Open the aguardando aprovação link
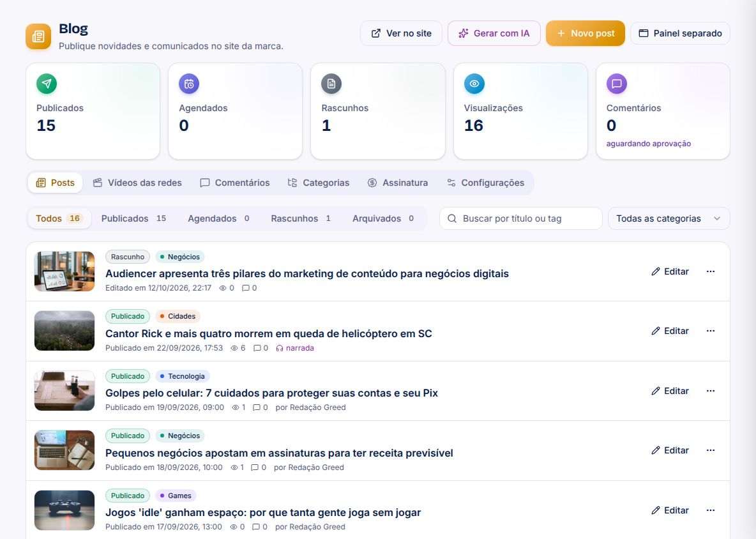Image resolution: width=756 pixels, height=539 pixels. [x=649, y=144]
